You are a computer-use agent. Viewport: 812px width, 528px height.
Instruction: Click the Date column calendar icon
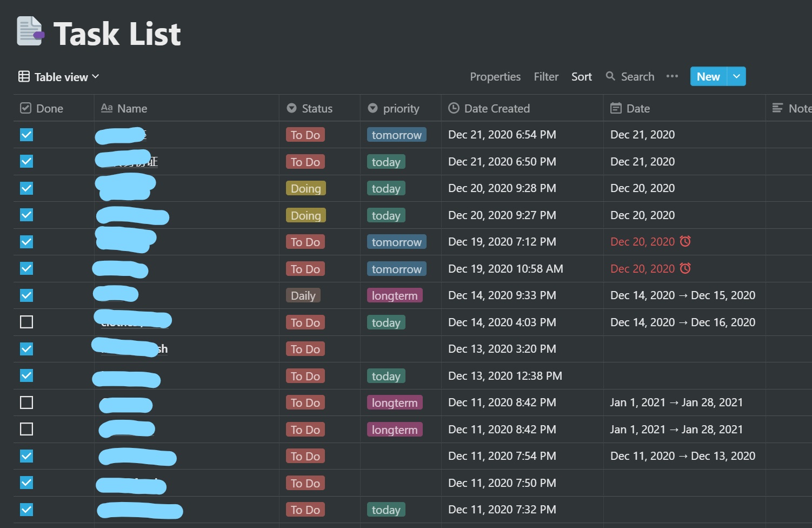pos(616,108)
